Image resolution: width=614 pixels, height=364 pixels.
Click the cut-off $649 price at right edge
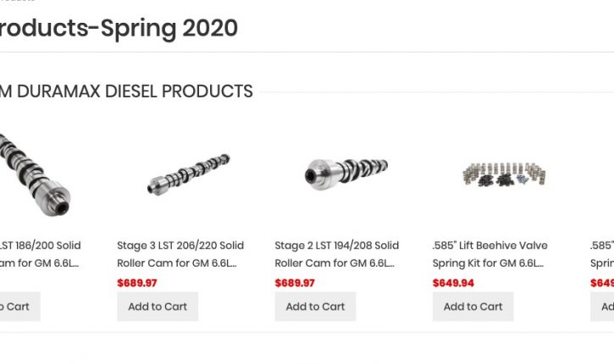[602, 283]
